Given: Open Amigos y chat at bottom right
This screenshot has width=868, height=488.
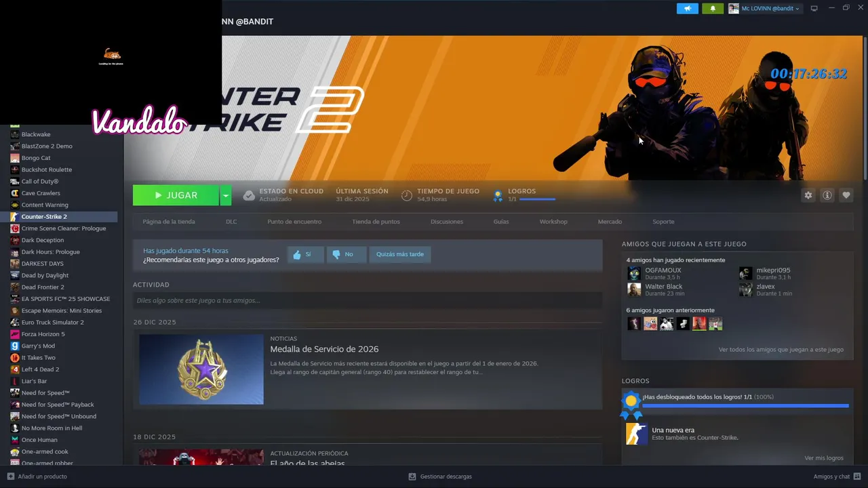Looking at the screenshot, I should tap(837, 476).
